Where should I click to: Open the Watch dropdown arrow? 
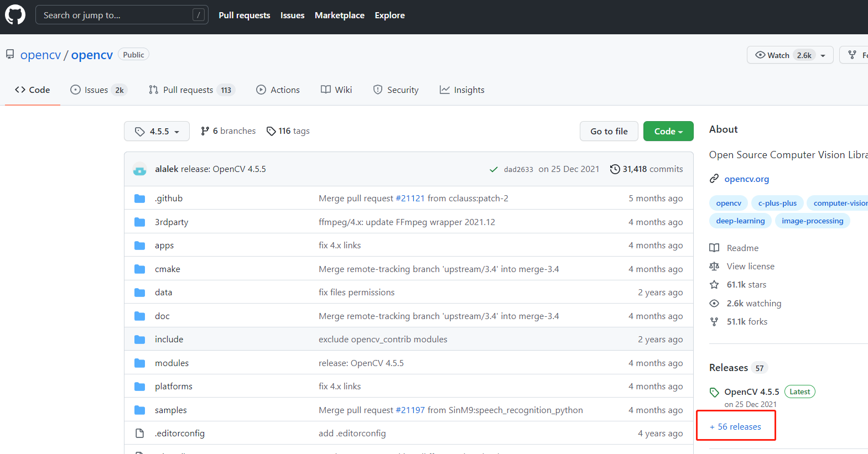pos(823,55)
